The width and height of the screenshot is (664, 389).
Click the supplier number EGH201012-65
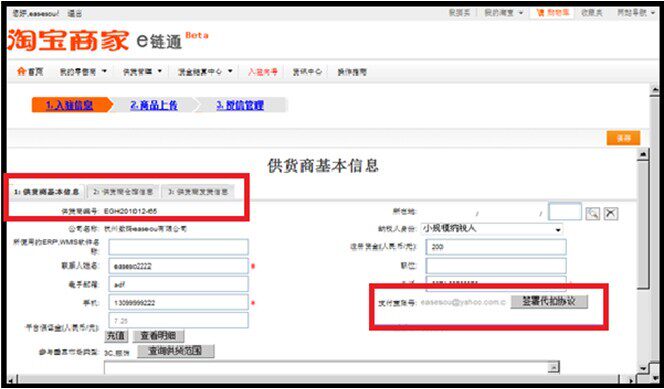click(130, 211)
